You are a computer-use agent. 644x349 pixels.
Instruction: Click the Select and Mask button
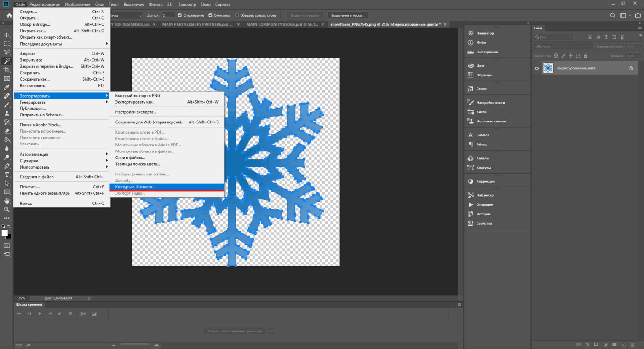(x=348, y=15)
